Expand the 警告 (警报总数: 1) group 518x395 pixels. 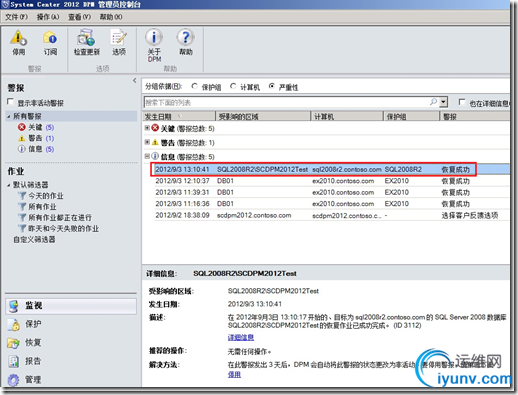[x=147, y=142]
